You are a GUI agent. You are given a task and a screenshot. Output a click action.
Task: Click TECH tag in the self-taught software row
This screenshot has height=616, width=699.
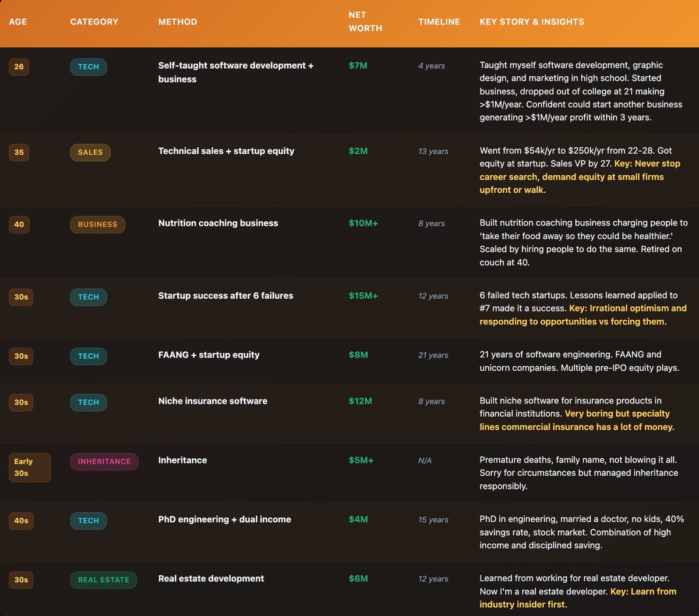89,66
